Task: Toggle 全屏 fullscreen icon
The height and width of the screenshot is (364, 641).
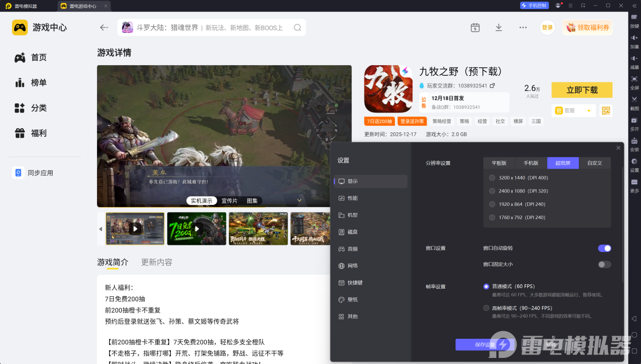Action: (x=634, y=79)
